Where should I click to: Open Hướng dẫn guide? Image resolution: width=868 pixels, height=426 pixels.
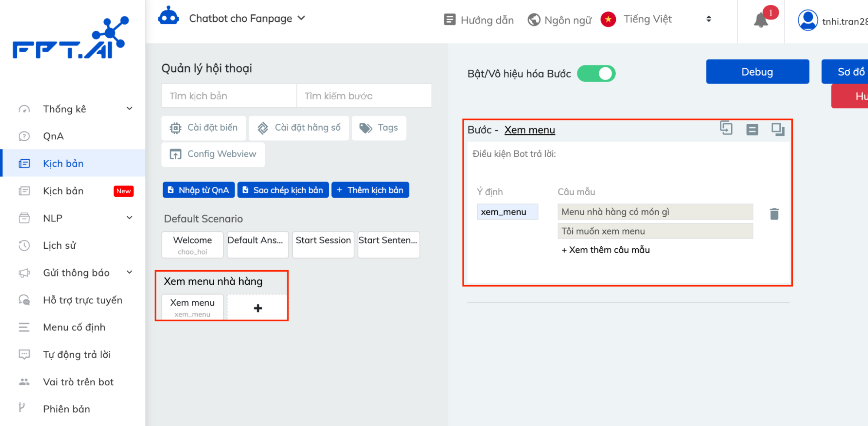tap(479, 20)
